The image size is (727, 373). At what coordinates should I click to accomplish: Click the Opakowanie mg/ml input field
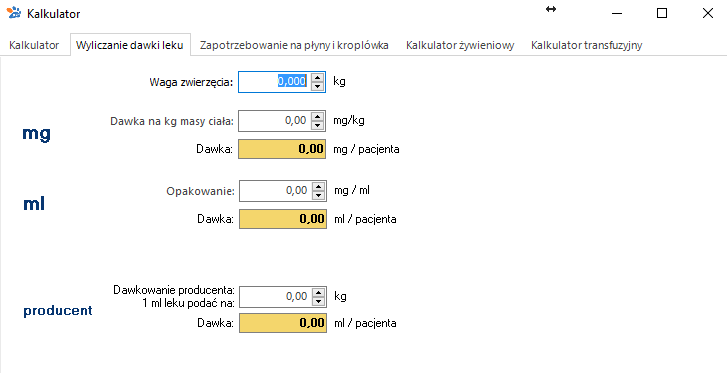pyautogui.click(x=275, y=191)
